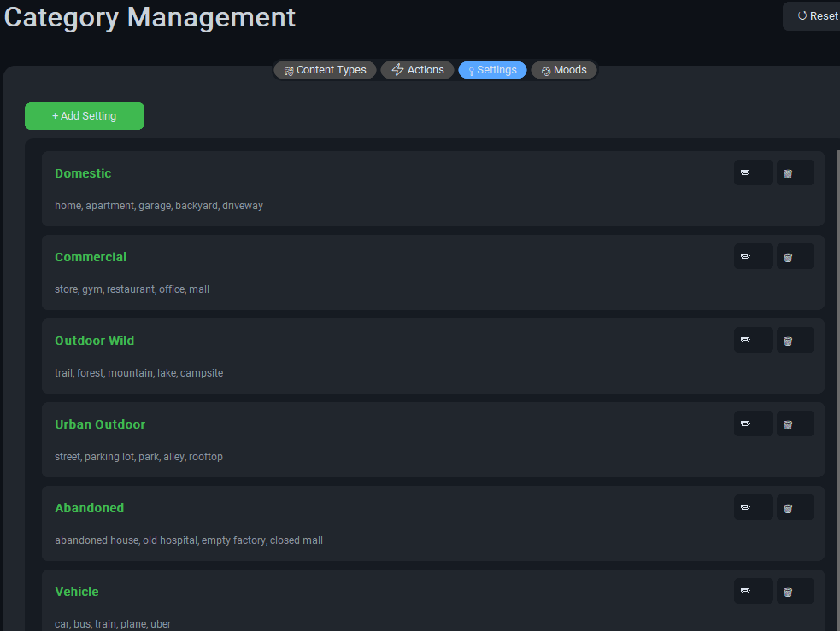Select the Urban Outdoor category title
Screen dimensions: 840x631
(100, 424)
